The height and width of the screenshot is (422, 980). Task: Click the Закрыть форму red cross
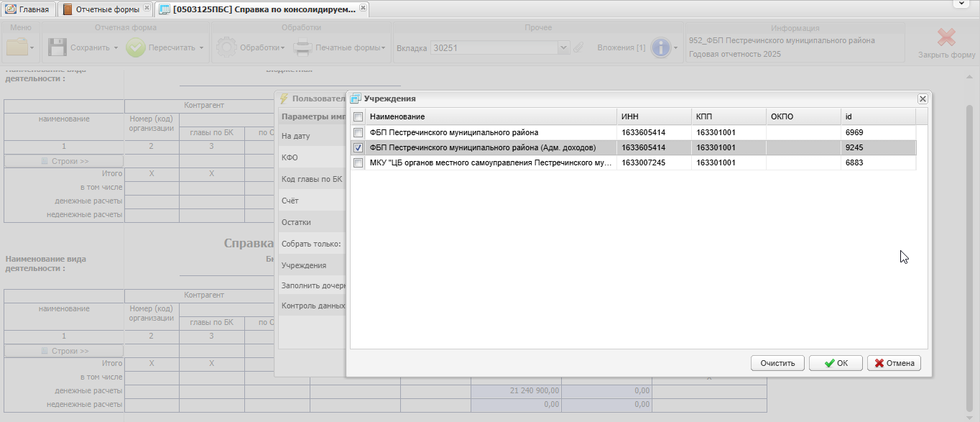947,37
